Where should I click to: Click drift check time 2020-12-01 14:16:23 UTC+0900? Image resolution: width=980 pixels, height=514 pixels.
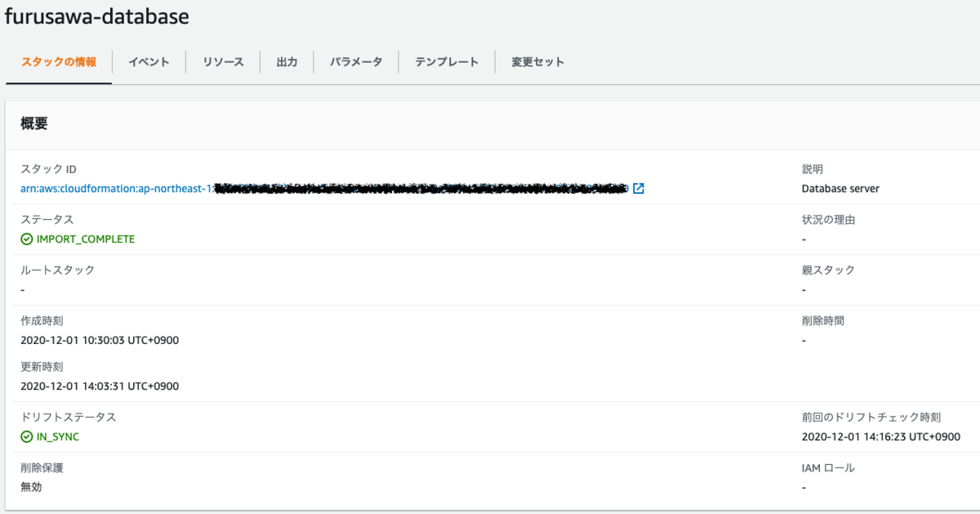881,437
